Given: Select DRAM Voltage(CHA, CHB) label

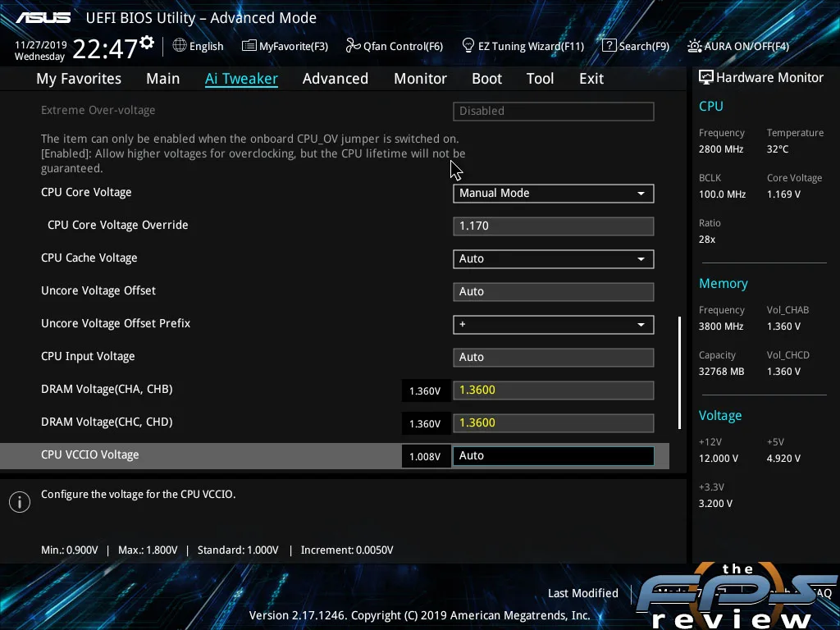Looking at the screenshot, I should (107, 390).
